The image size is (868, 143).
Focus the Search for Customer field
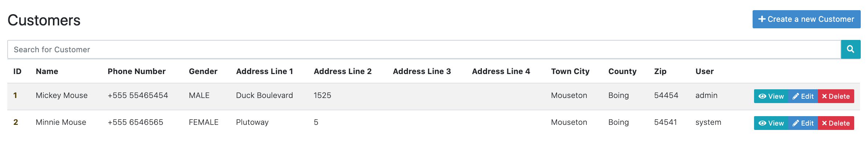424,49
